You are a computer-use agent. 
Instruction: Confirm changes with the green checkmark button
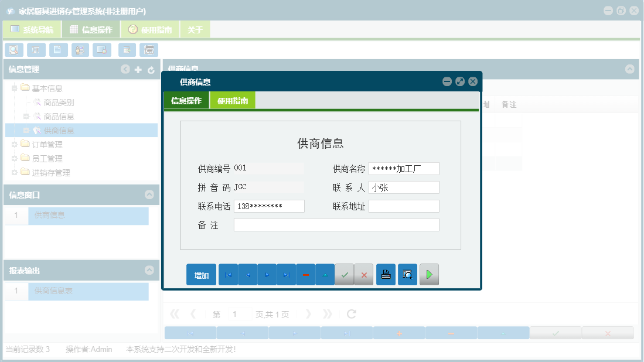345,275
